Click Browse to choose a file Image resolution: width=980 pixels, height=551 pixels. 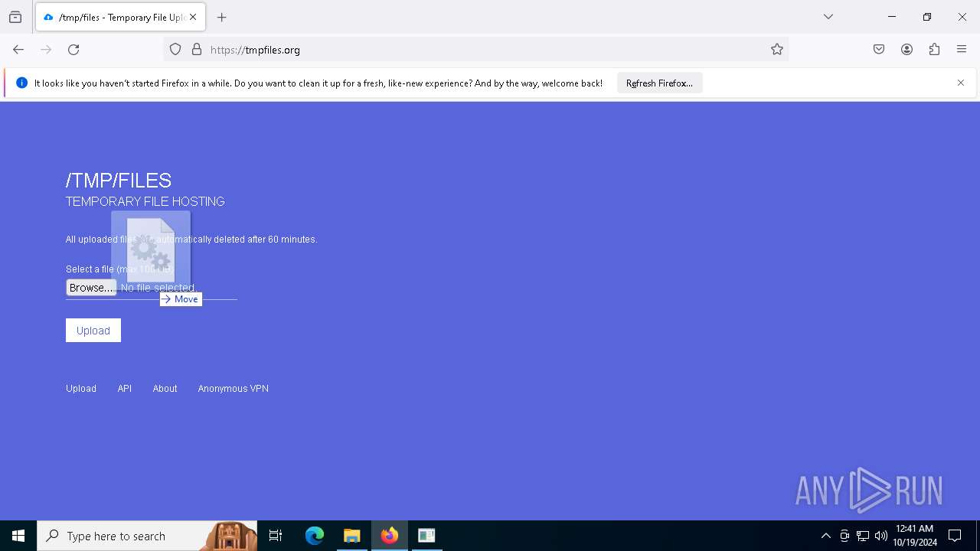[91, 288]
